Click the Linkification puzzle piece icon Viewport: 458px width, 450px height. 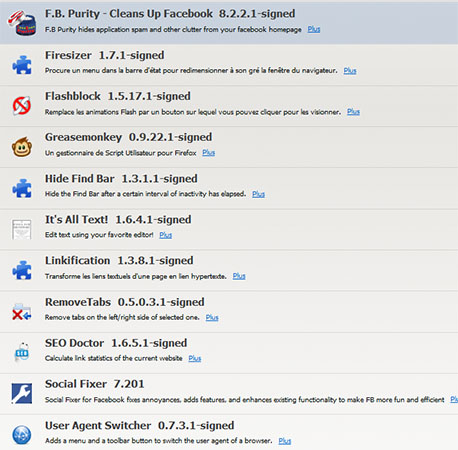pyautogui.click(x=22, y=270)
